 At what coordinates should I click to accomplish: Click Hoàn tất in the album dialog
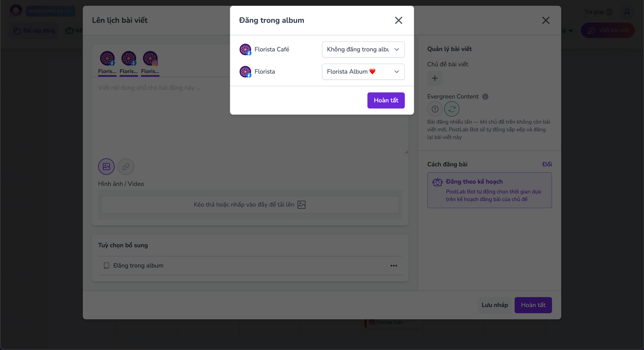pos(386,100)
